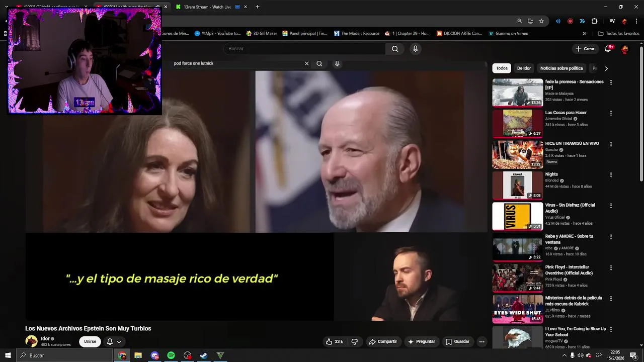644x362 pixels.
Task: Show hidden system tray icons chevron
Action: click(x=564, y=355)
